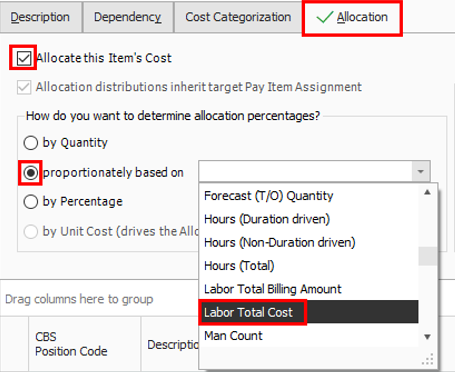Click the dropdown list scroll up arrow

[427, 192]
